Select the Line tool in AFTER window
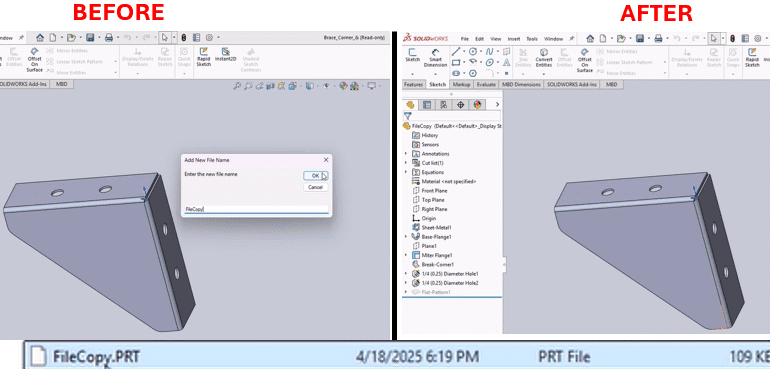The width and height of the screenshot is (770, 369). (x=456, y=52)
